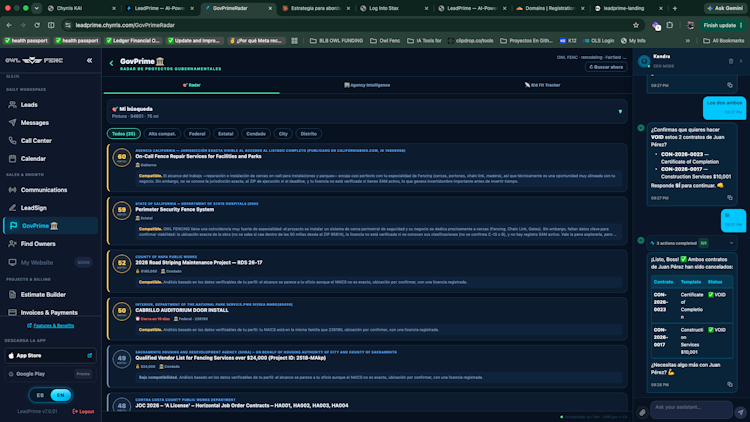Filter by Todos (35)
The width and height of the screenshot is (750, 422).
pos(123,133)
